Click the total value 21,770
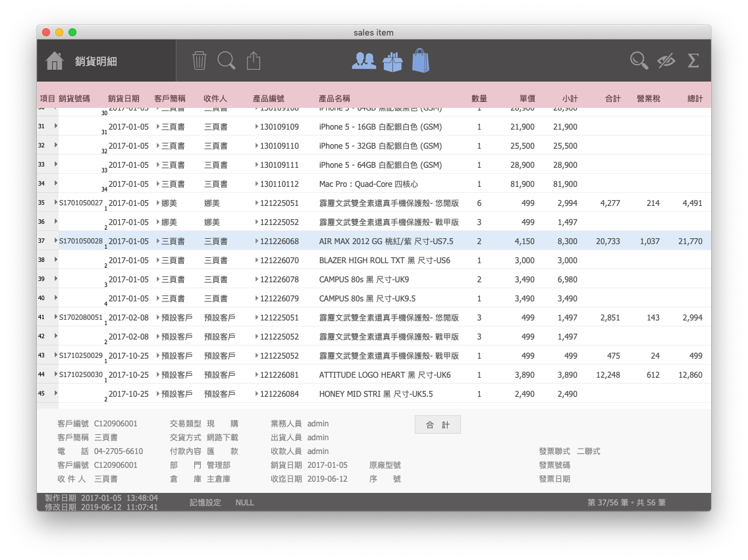 (x=690, y=241)
